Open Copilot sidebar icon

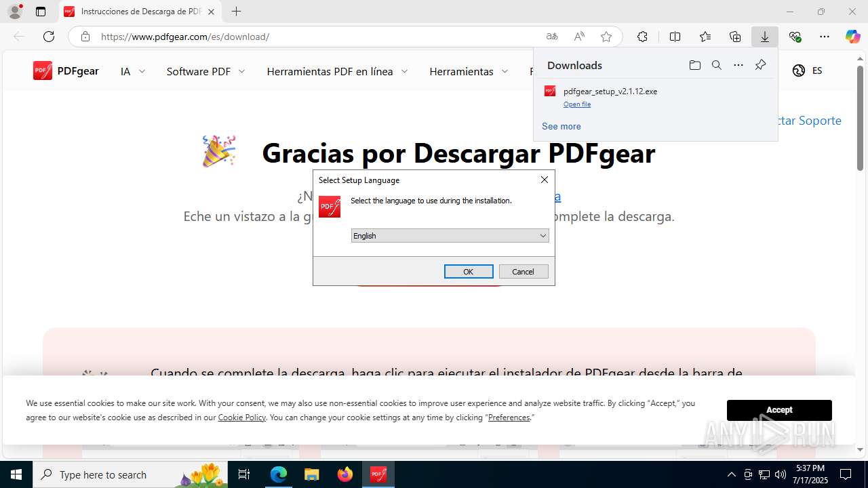point(852,37)
